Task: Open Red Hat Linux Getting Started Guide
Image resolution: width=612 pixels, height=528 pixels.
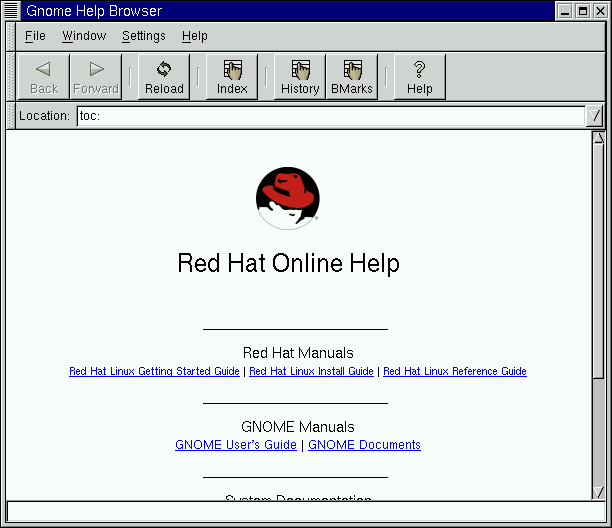Action: [x=154, y=372]
